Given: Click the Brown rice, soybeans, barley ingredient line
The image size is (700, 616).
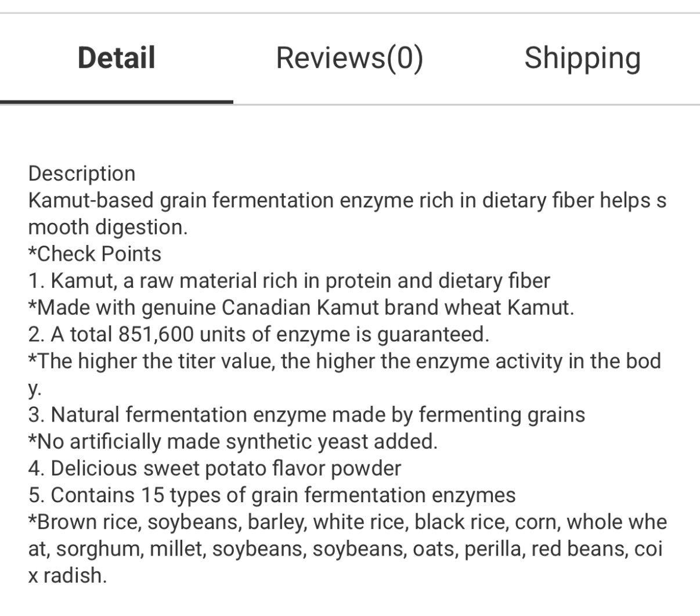Looking at the screenshot, I should (348, 521).
